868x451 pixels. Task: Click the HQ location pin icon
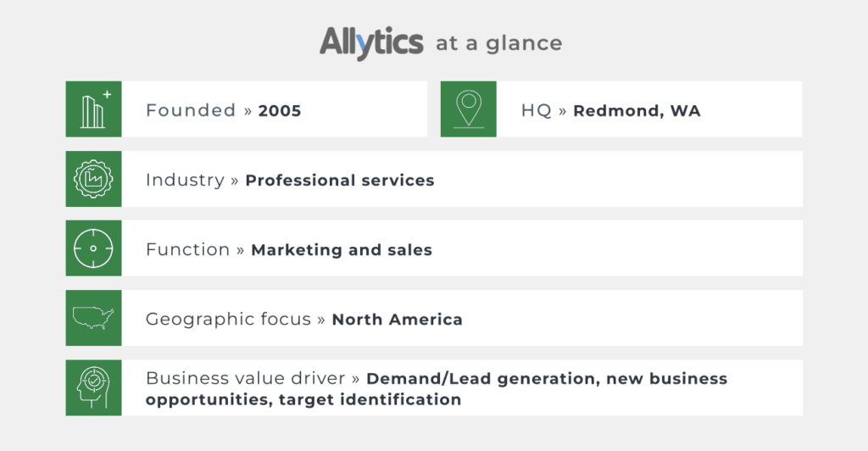468,109
